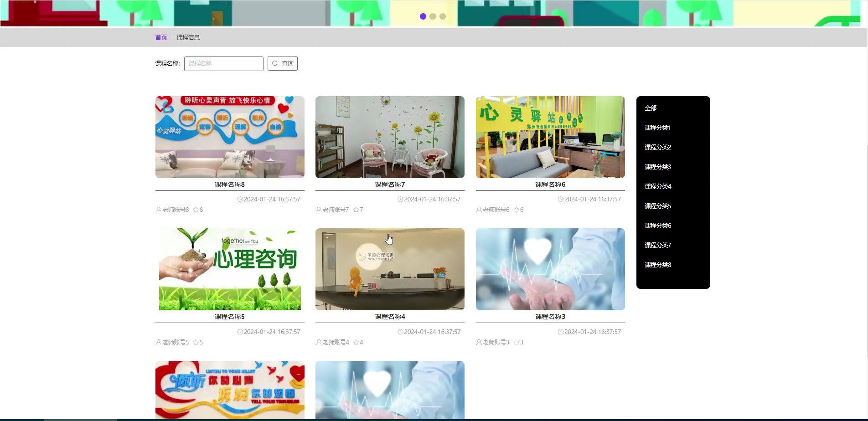Click the third carousel indicator dot

point(443,16)
